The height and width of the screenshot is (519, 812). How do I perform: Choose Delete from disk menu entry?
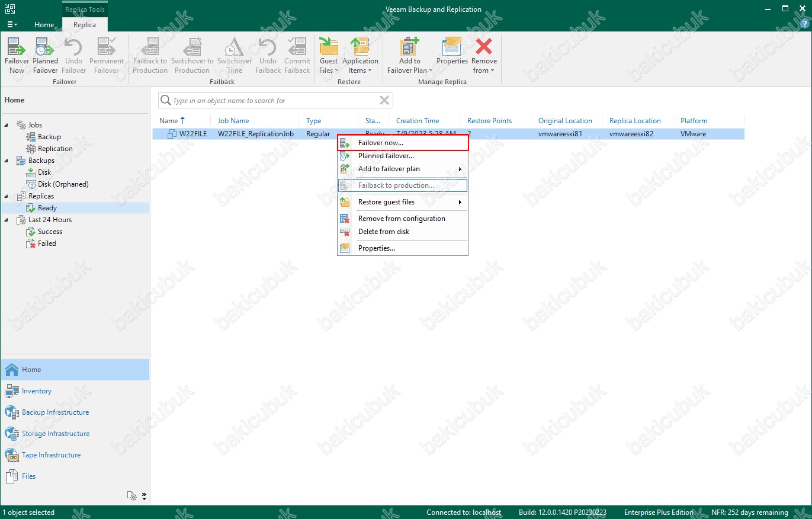point(403,232)
